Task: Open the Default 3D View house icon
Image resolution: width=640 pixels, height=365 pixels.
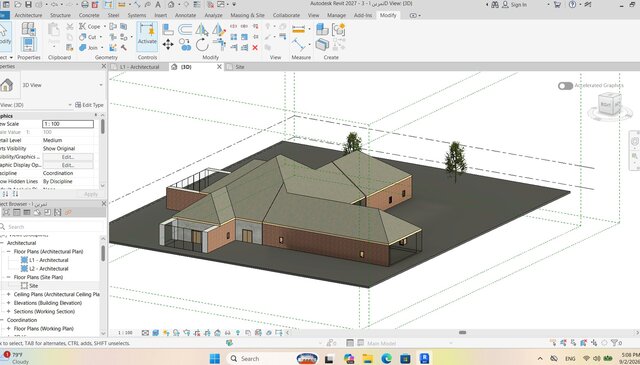Action: pyautogui.click(x=171, y=4)
